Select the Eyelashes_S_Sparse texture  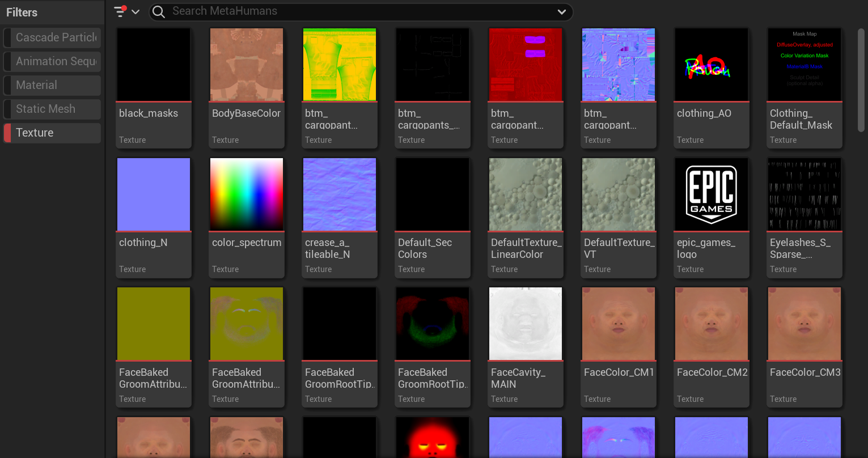[x=805, y=218]
